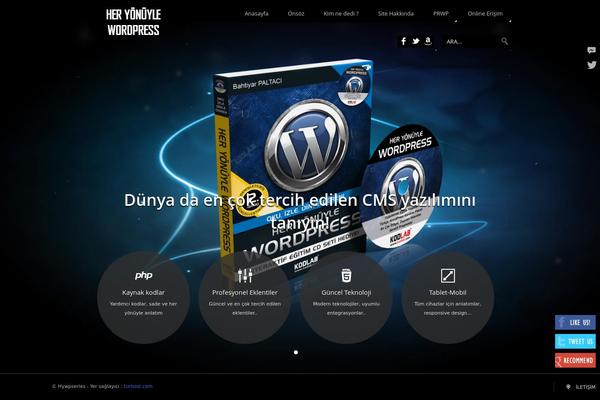The image size is (600, 400).
Task: Focus the ARA search field
Action: [x=472, y=41]
